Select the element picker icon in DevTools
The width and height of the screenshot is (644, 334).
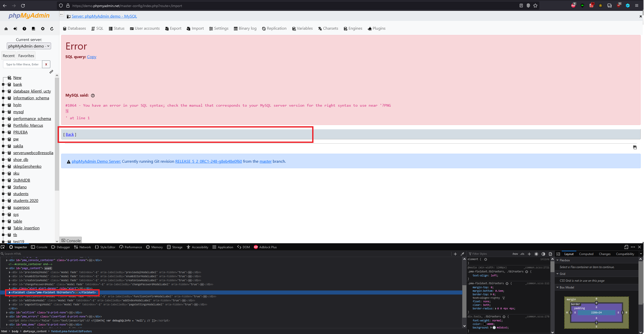pyautogui.click(x=3, y=247)
